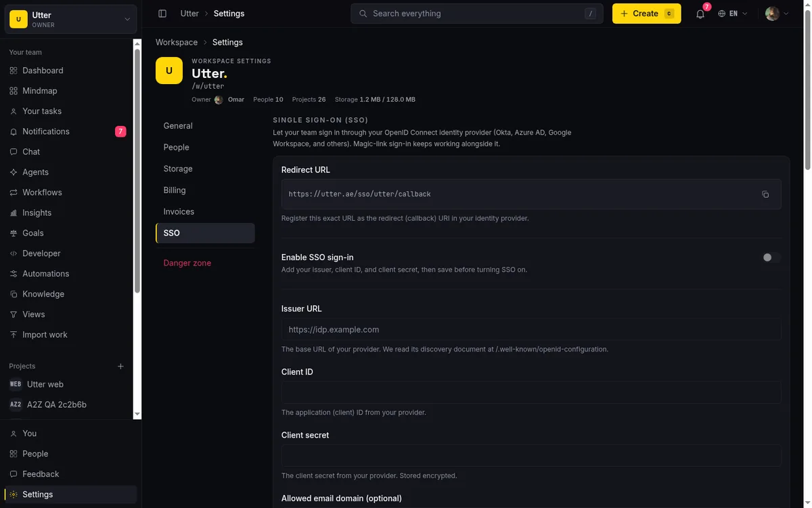Viewport: 812px width, 508px height.
Task: Click the Feedback chat icon
Action: [x=14, y=474]
